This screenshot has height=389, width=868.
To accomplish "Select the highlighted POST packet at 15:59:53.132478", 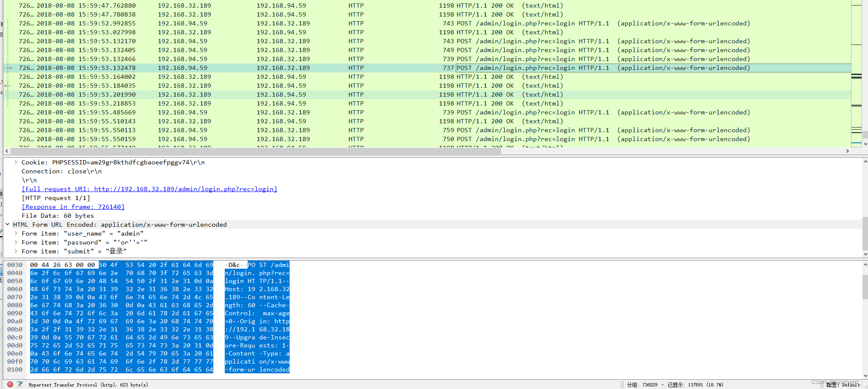I will (427, 68).
